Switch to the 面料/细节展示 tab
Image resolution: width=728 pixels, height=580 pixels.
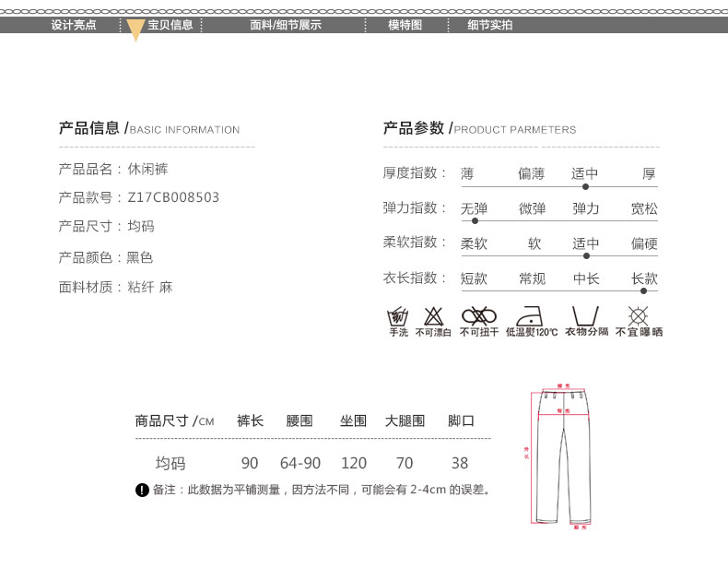(286, 25)
